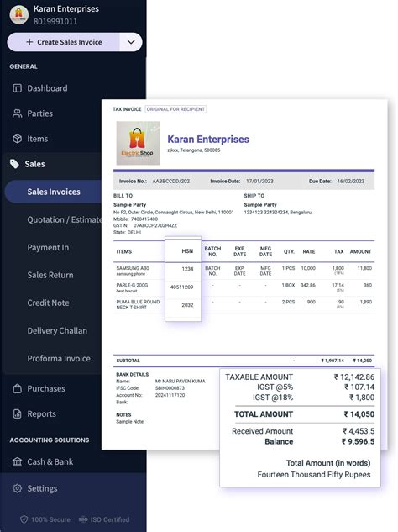The image size is (398, 532).
Task: Click the Cash & Bank building icon
Action: pyautogui.click(x=18, y=461)
